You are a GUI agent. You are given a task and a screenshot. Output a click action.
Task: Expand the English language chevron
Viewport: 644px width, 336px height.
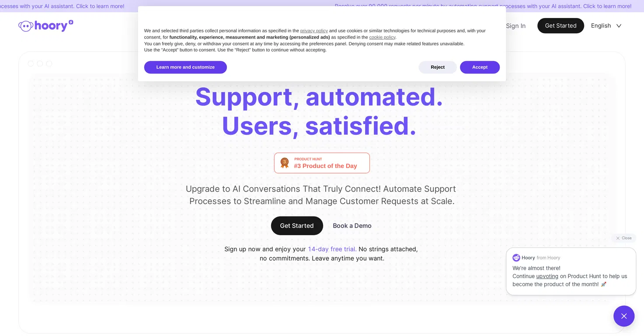click(x=619, y=26)
